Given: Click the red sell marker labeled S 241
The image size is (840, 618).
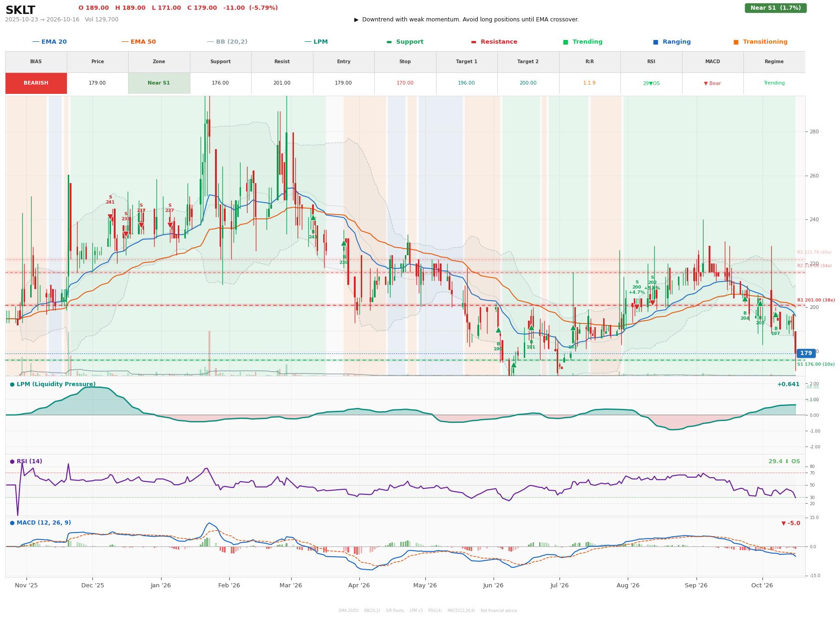Looking at the screenshot, I should click(x=110, y=217).
